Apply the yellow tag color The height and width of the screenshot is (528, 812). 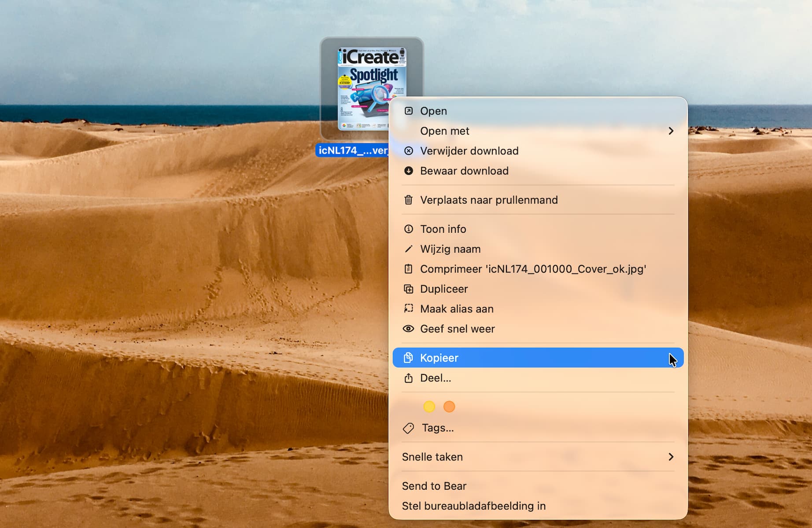tap(429, 407)
